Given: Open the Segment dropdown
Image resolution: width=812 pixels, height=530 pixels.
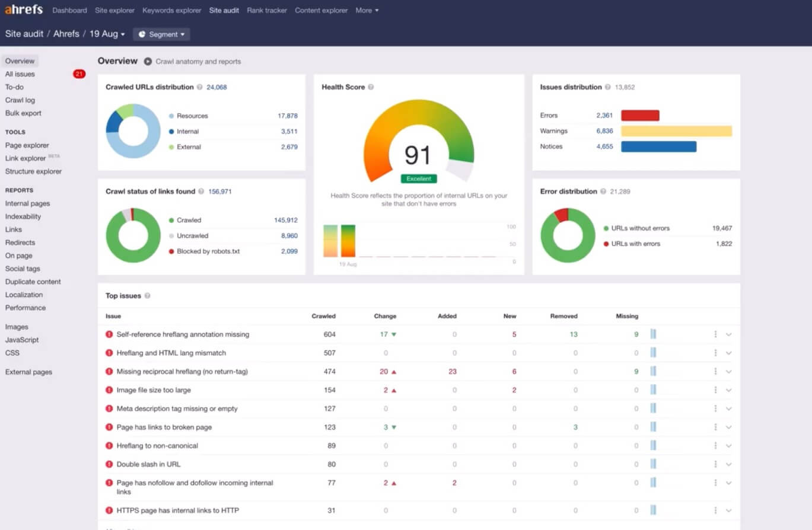Looking at the screenshot, I should (x=161, y=34).
